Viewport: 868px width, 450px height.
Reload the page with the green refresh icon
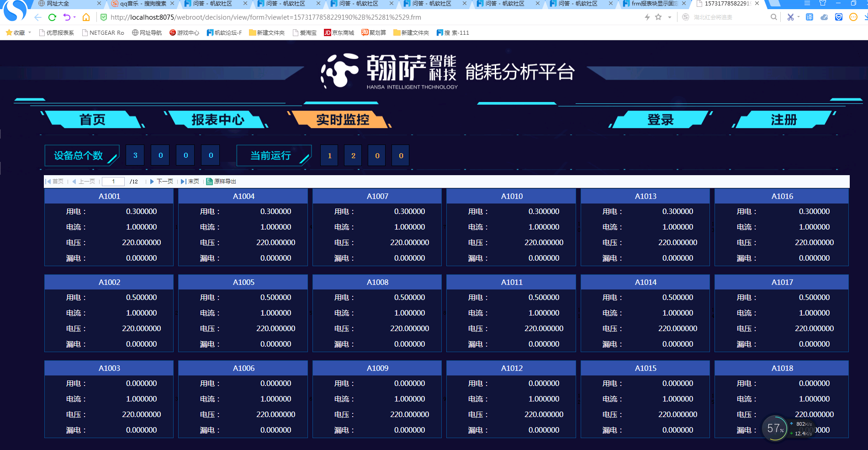pos(52,17)
